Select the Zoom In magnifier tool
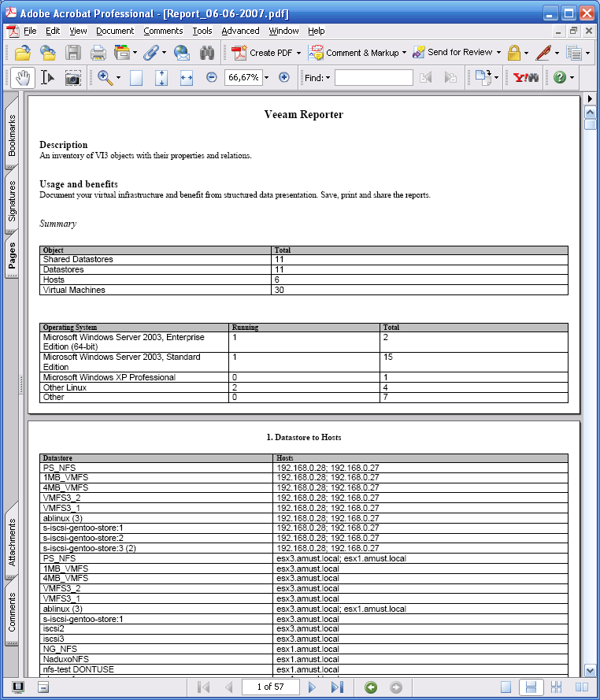600x700 pixels. [x=105, y=78]
